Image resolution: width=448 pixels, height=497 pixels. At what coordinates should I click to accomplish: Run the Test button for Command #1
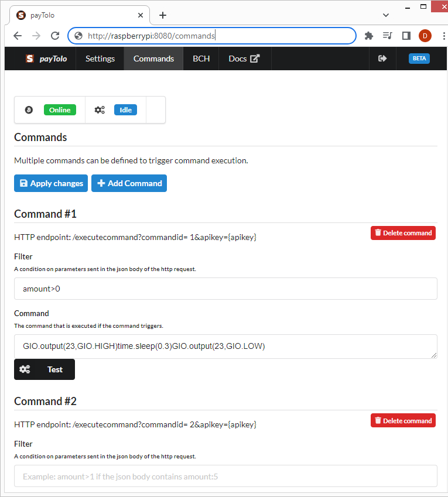click(x=45, y=369)
